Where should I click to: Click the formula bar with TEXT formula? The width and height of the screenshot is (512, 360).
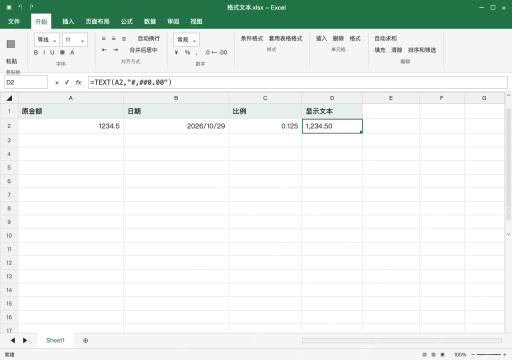point(298,82)
